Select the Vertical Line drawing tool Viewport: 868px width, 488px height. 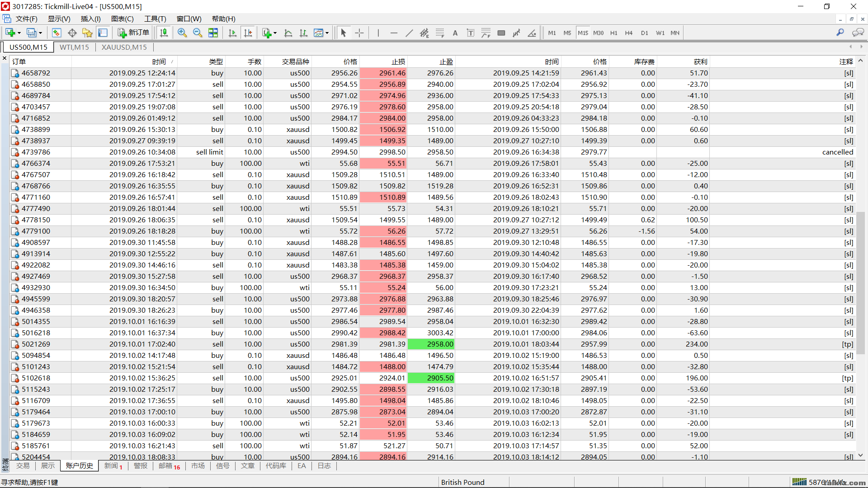click(x=378, y=33)
